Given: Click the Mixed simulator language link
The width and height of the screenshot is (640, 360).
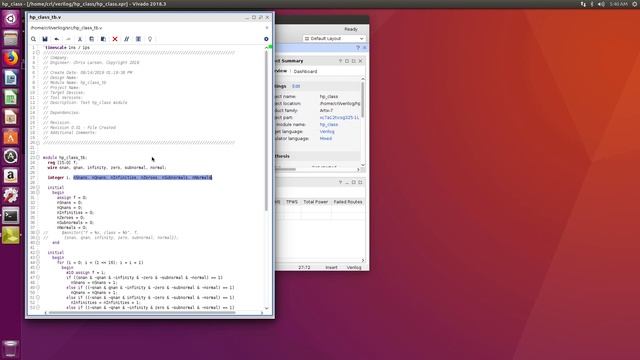Looking at the screenshot, I should coord(326,139).
